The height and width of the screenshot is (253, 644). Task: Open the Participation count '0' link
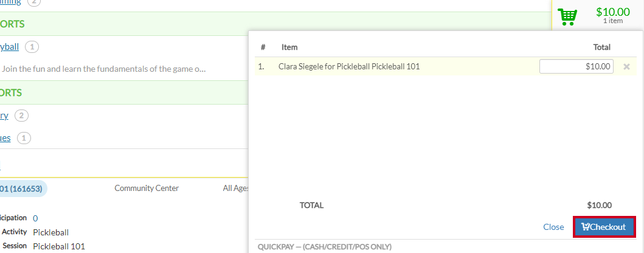pyautogui.click(x=35, y=218)
